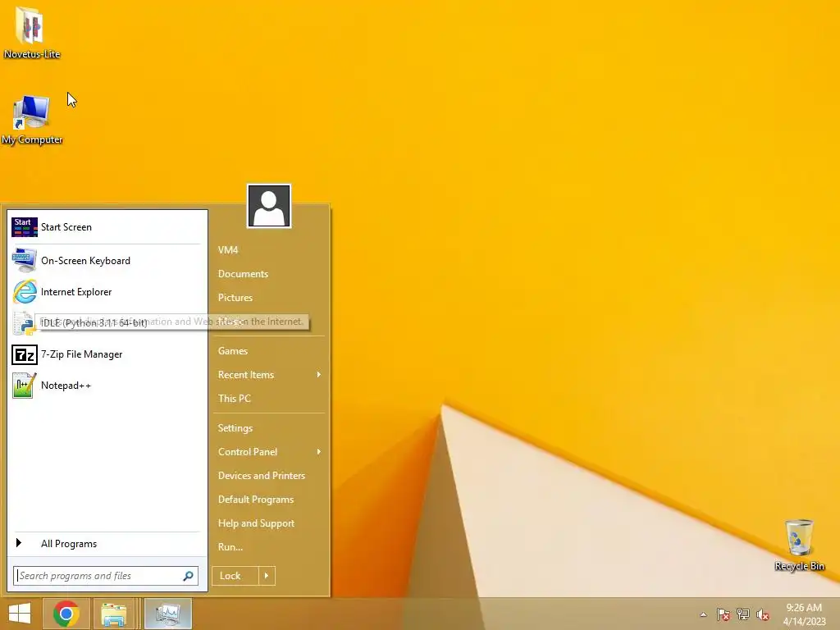
Task: Click the Windows Start button on taskbar
Action: click(20, 614)
